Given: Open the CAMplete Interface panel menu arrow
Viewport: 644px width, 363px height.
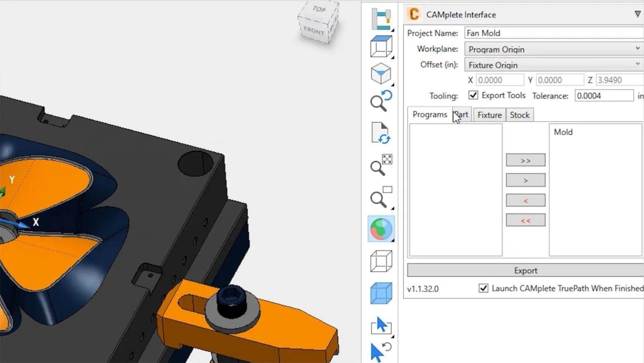Looking at the screenshot, I should [638, 14].
